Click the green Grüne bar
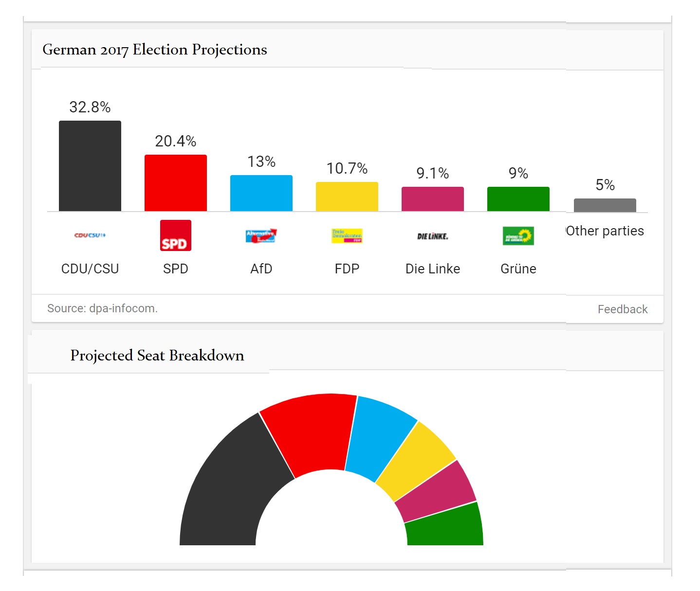 click(x=518, y=199)
